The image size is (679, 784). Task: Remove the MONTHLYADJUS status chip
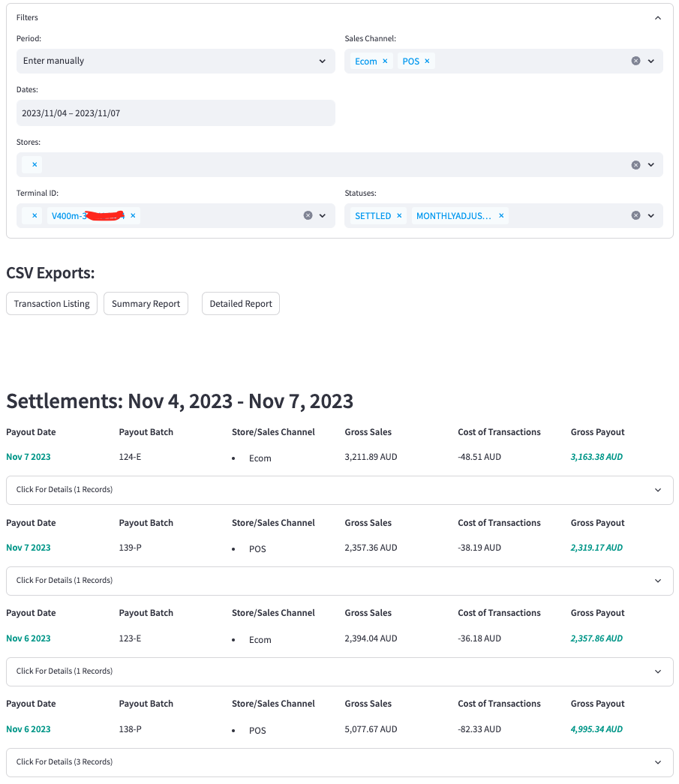click(x=500, y=215)
